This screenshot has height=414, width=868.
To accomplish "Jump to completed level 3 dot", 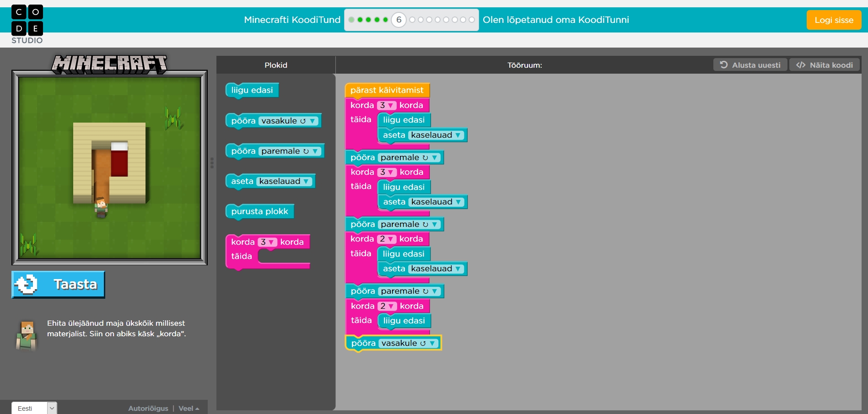I will click(368, 20).
